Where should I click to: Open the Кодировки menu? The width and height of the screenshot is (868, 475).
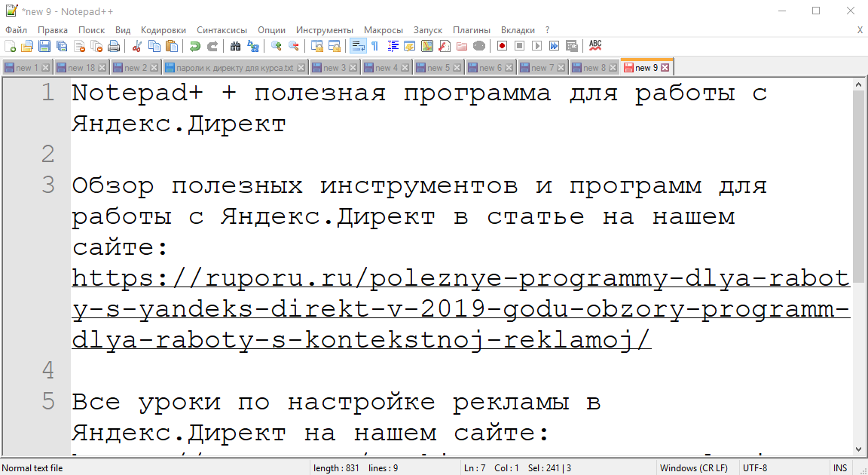pos(164,30)
